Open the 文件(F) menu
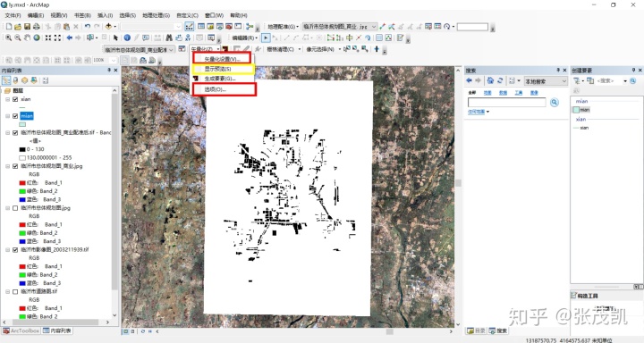Image resolution: width=644 pixels, height=343 pixels. (13, 15)
